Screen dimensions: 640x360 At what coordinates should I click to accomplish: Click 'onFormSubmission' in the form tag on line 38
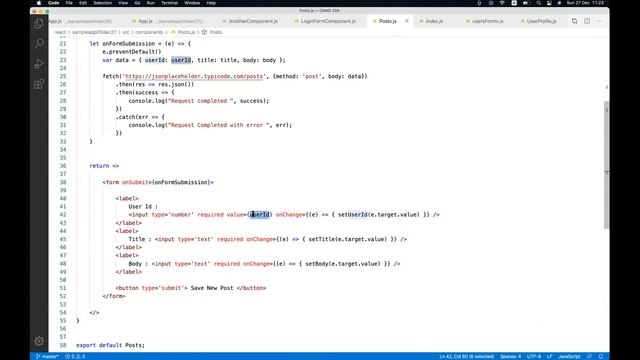181,182
